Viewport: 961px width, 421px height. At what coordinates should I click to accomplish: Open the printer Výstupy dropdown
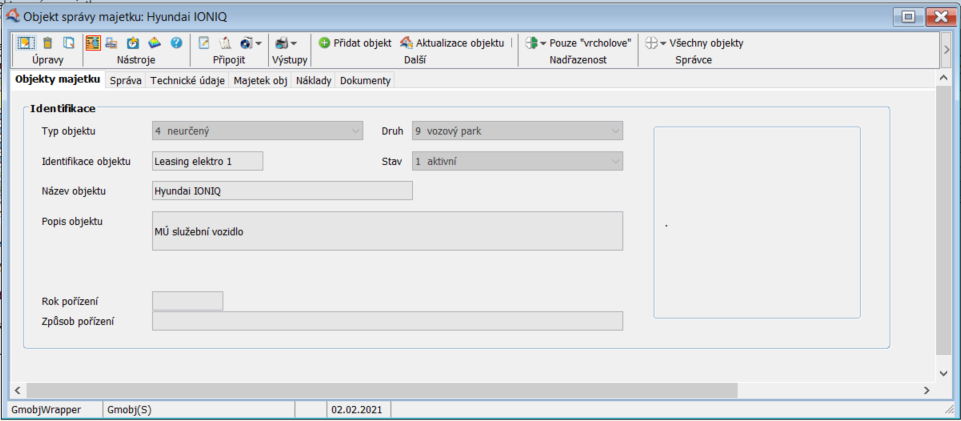coord(286,43)
